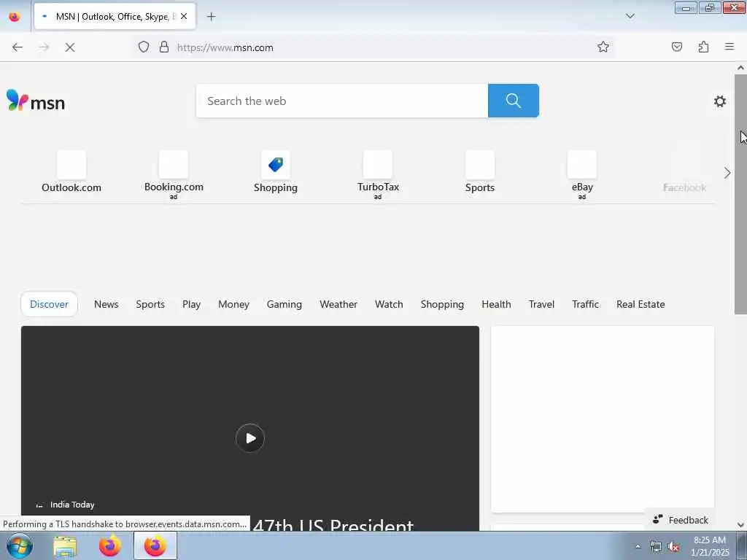Screen dimensions: 747x560
Task: Open Firefox View icon left of the tabs
Action: (15, 17)
